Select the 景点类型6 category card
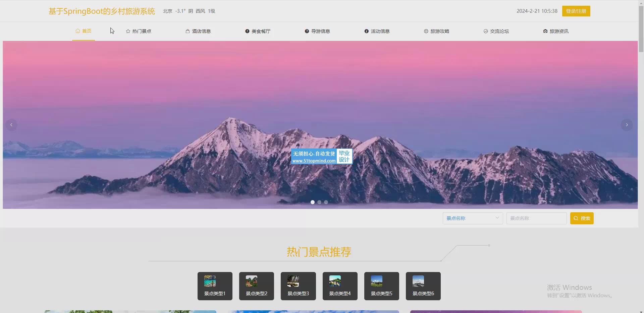644x313 pixels. [423, 286]
